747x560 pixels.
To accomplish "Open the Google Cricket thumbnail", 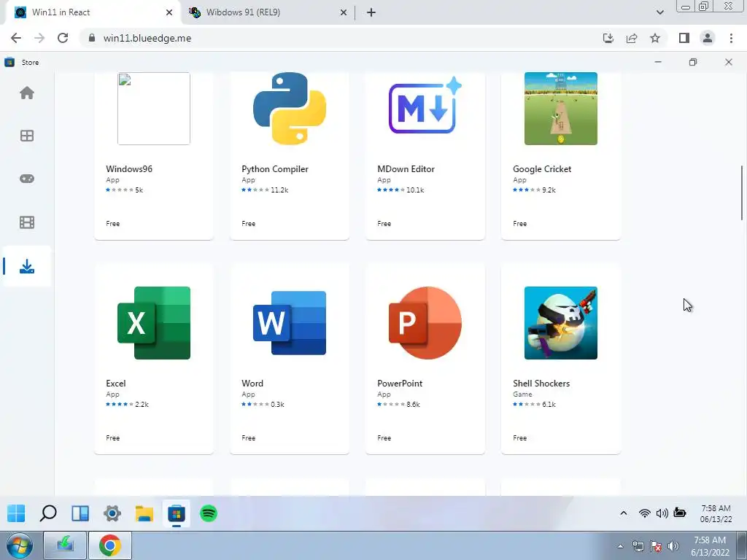I will [x=561, y=109].
